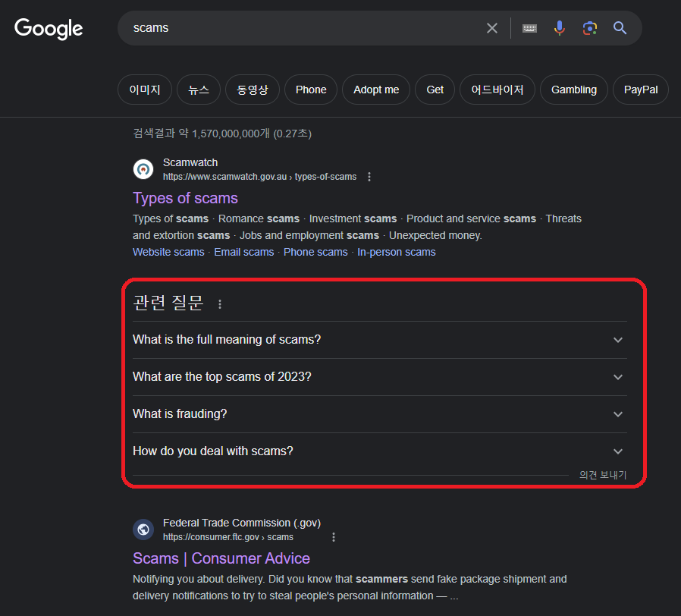The image size is (681, 616).
Task: Open the In-person scams sitelink
Action: coord(397,252)
